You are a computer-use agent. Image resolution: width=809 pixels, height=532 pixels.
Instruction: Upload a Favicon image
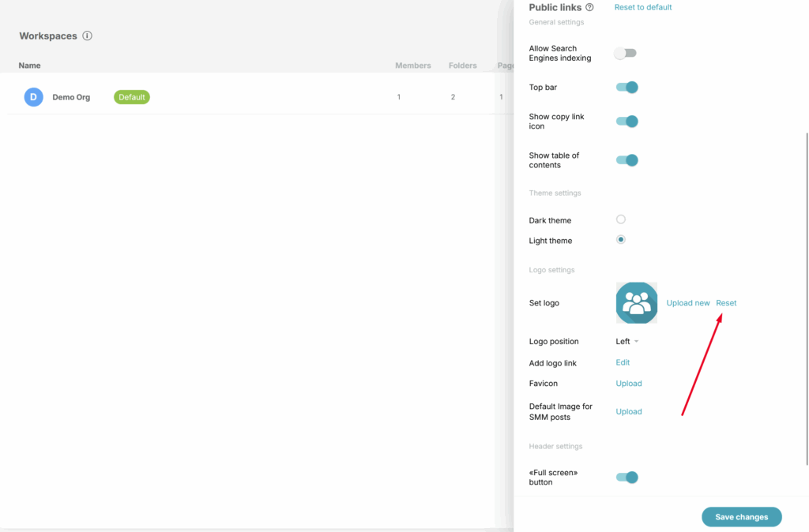(x=629, y=384)
